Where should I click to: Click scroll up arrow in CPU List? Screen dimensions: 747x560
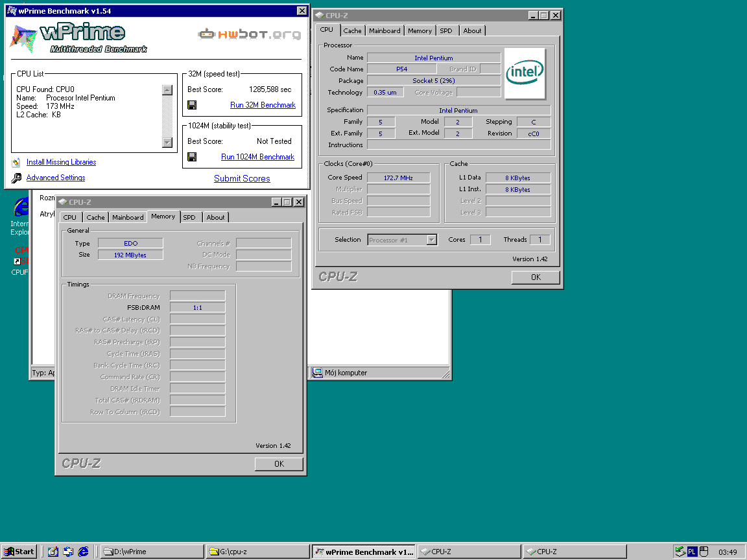[167, 90]
